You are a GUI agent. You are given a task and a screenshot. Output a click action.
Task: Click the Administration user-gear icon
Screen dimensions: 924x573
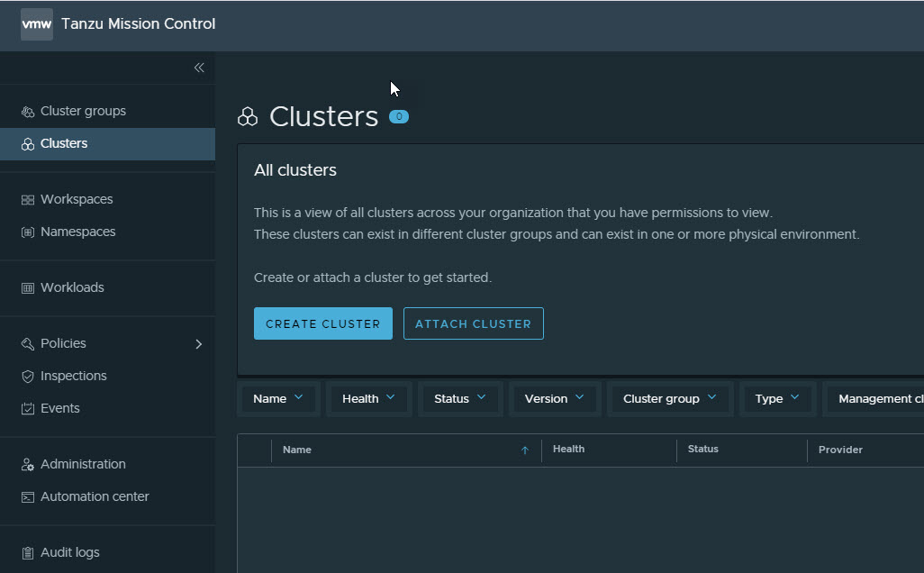(28, 465)
